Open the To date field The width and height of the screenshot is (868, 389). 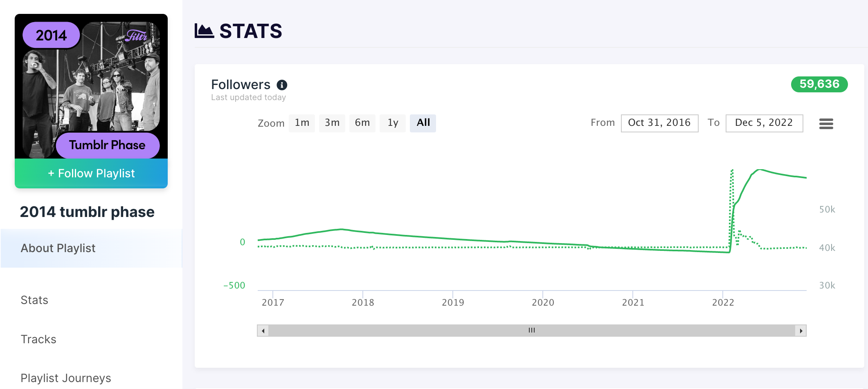764,123
